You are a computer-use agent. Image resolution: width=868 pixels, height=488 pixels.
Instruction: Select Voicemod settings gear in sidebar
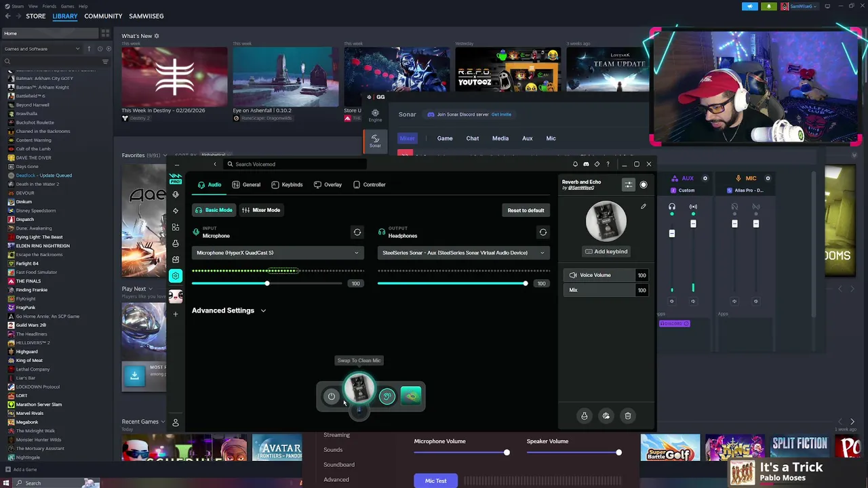click(176, 276)
